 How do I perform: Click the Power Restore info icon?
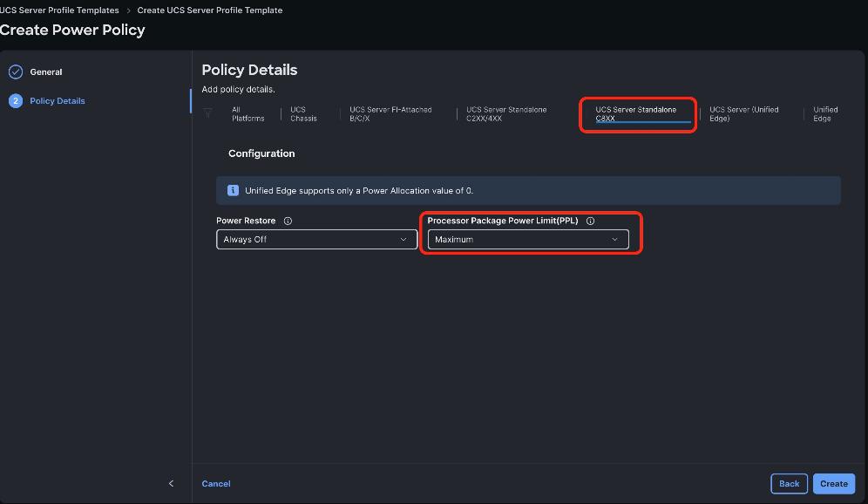click(x=288, y=221)
